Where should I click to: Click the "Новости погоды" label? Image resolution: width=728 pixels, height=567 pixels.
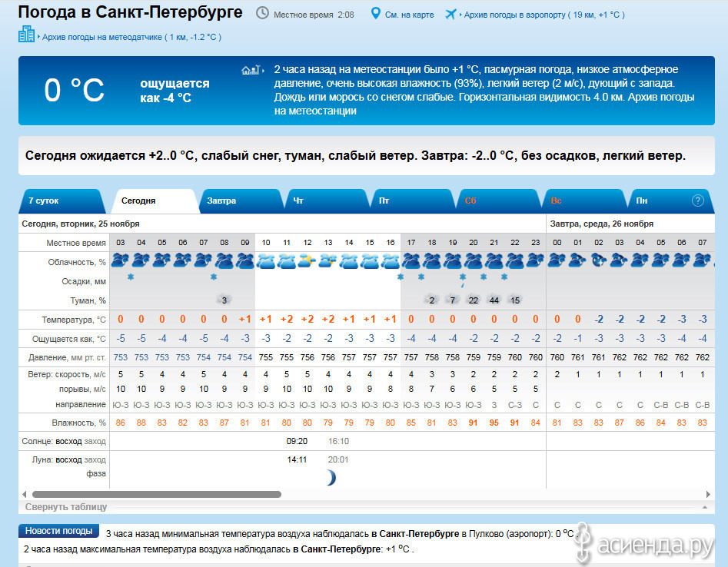click(58, 531)
